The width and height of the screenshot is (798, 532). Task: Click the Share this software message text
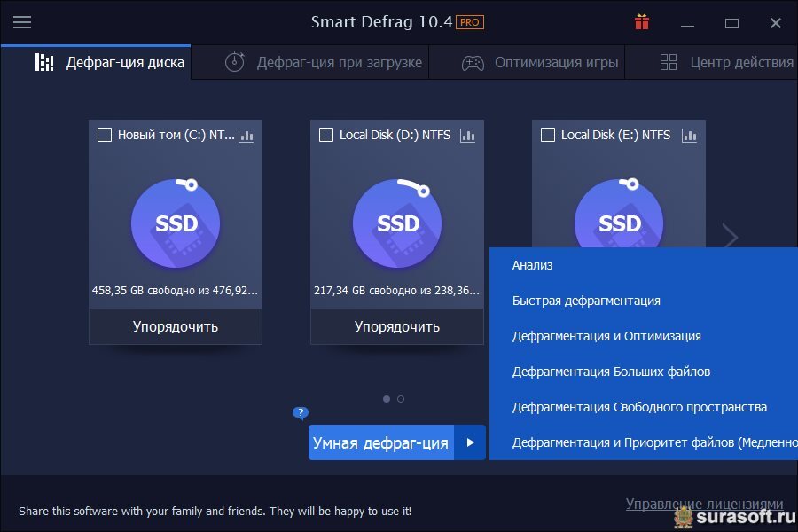215,511
